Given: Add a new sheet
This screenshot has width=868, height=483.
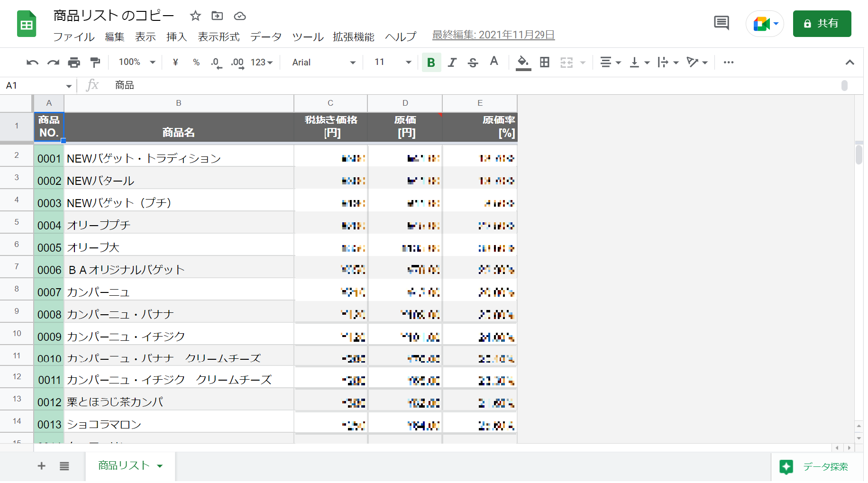Looking at the screenshot, I should click(x=42, y=466).
